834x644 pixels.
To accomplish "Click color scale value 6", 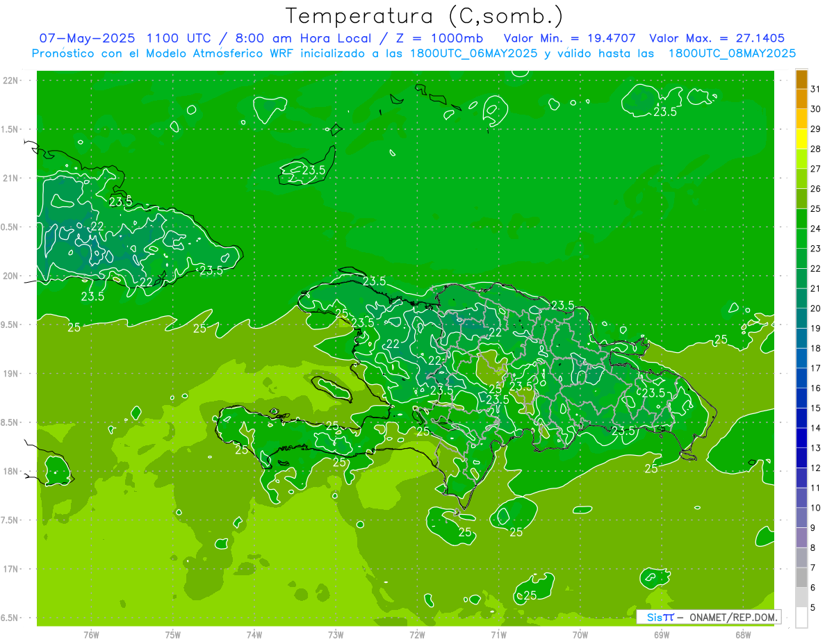I will (x=813, y=587).
